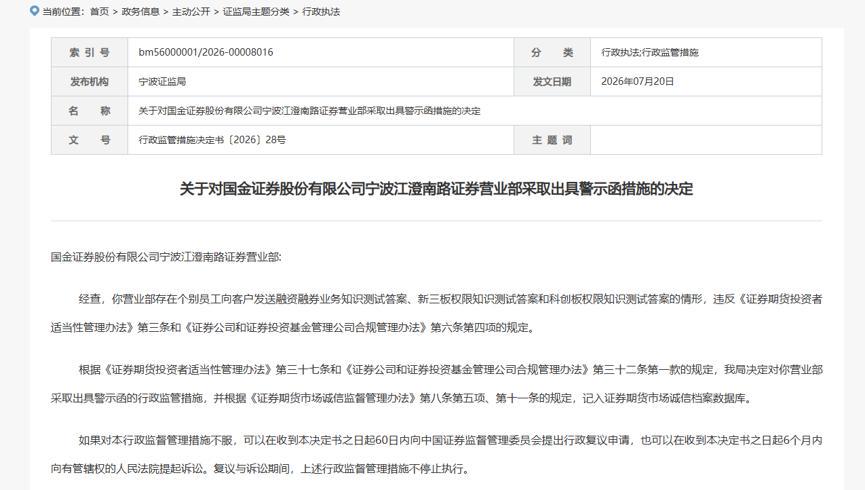Click the index number bm56000001/2026-00008016
The height and width of the screenshot is (490, 865).
[x=206, y=52]
